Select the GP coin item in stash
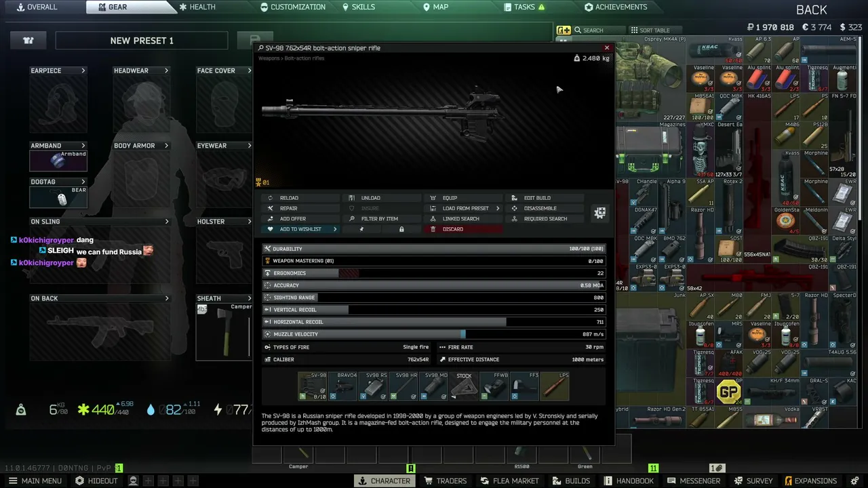The width and height of the screenshot is (868, 488). (x=729, y=392)
